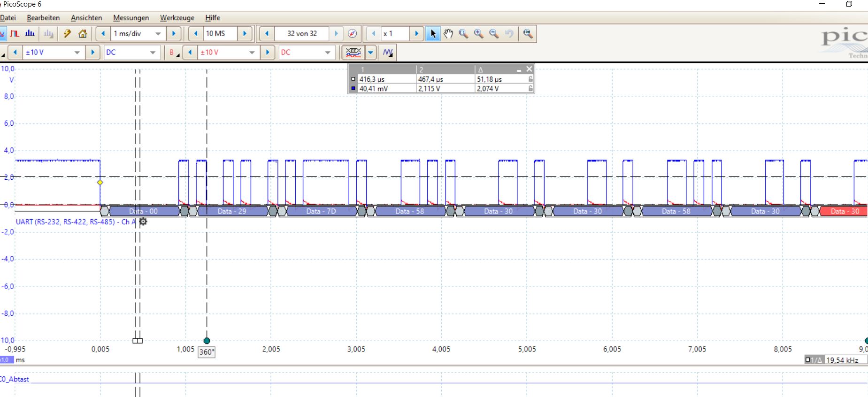The image size is (868, 397).
Task: Select the Spectrum mode icon
Action: (30, 34)
